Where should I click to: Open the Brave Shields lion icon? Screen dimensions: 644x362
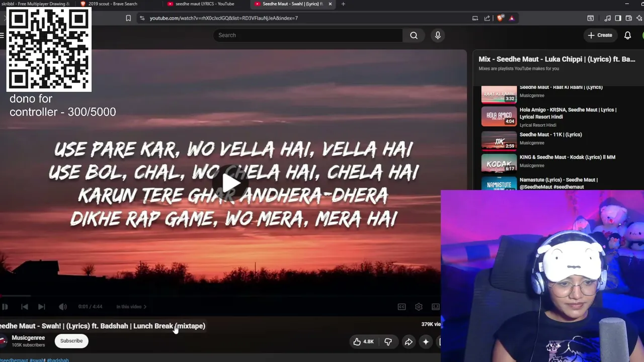coord(500,18)
